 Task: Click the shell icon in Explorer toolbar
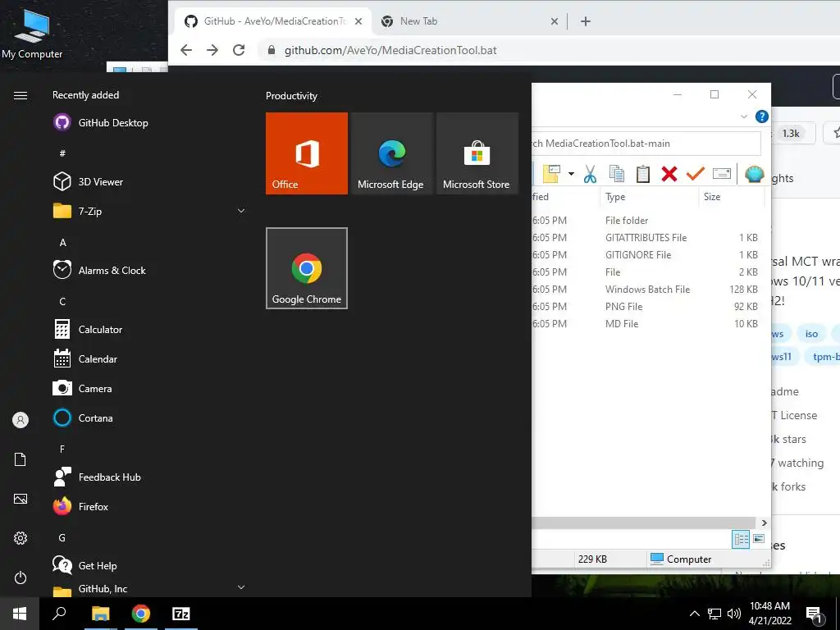point(755,174)
